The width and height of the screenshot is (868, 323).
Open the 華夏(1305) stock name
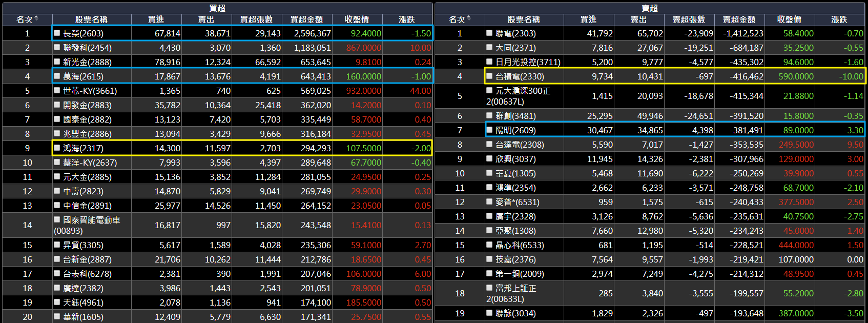point(515,173)
